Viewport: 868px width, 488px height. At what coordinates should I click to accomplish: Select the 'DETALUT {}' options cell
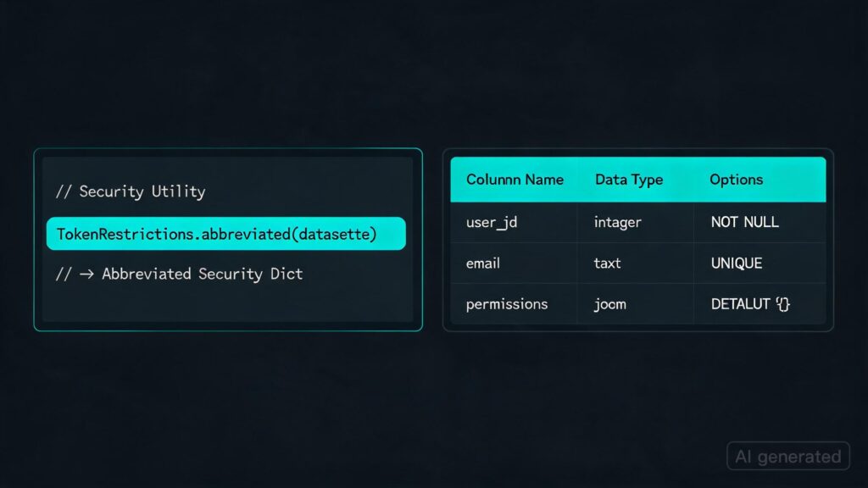tap(759, 304)
